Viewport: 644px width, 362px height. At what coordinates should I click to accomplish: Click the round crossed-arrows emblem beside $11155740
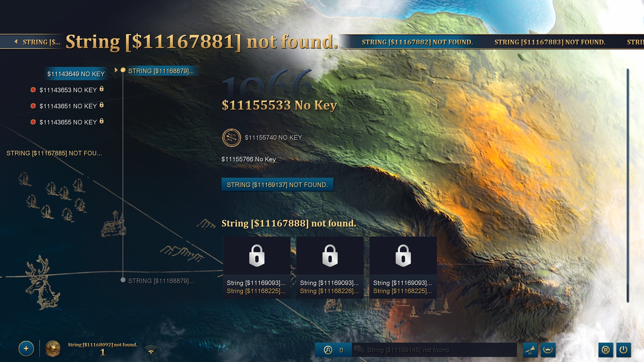tap(231, 138)
